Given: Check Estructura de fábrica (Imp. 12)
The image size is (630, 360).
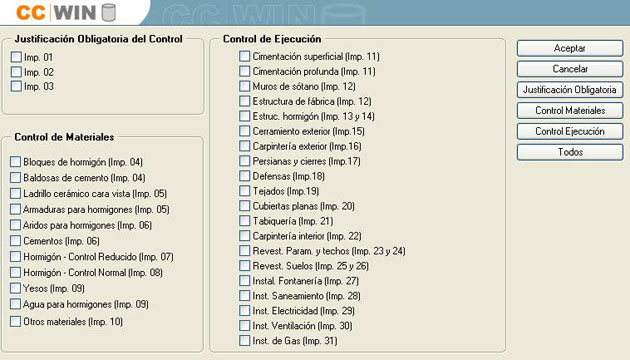Looking at the screenshot, I should (244, 101).
